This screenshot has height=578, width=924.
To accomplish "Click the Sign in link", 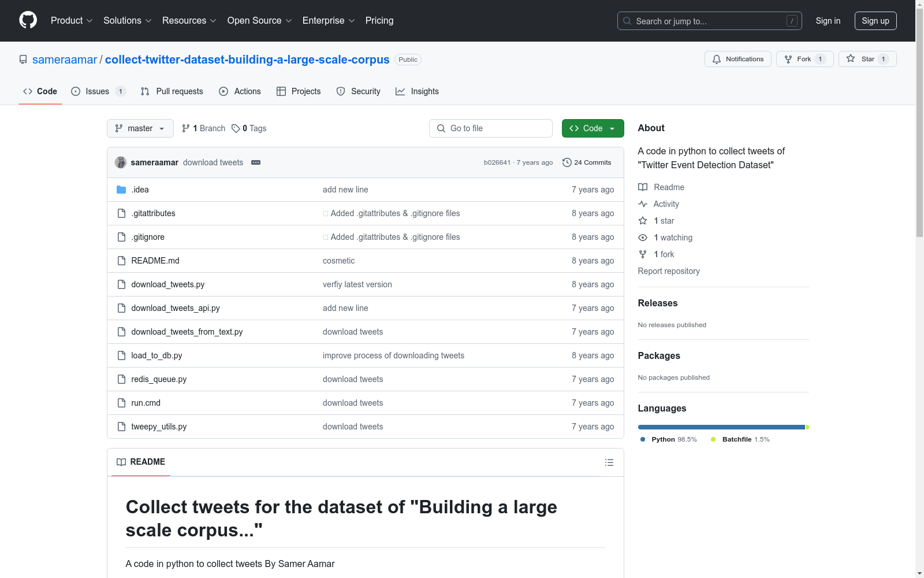I will click(828, 21).
